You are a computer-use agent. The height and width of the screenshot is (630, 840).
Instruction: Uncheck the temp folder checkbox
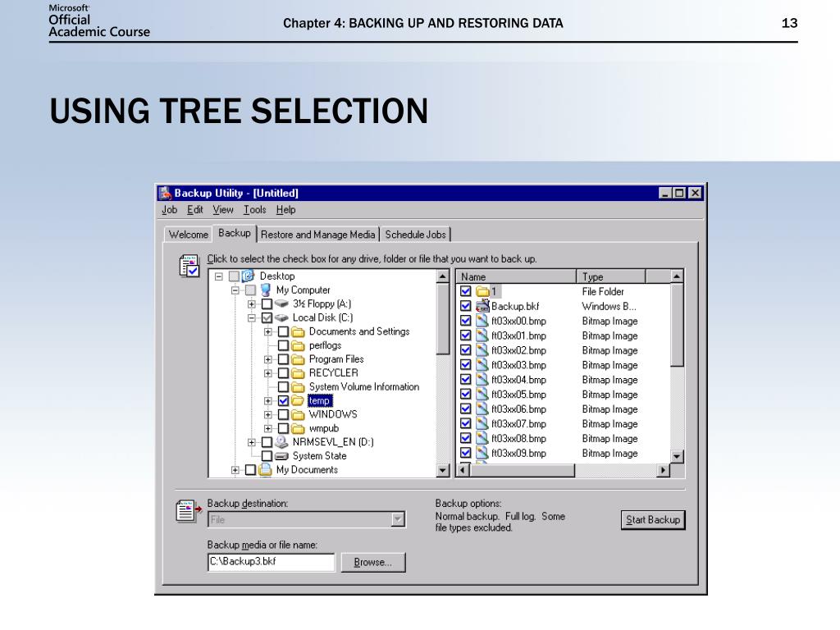coord(283,400)
